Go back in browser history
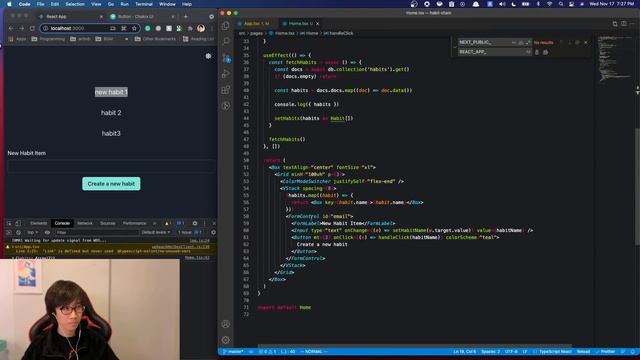Viewport: 640px width, 360px height. (x=11, y=28)
